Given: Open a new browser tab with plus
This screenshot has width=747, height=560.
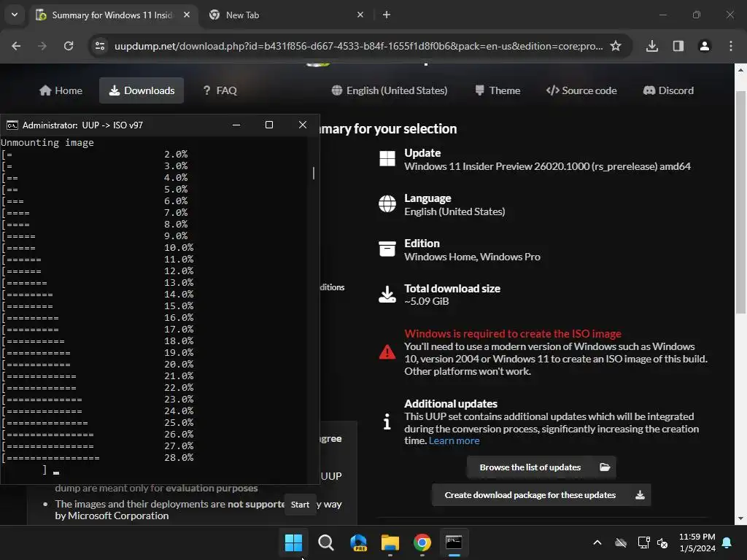Looking at the screenshot, I should coord(387,15).
